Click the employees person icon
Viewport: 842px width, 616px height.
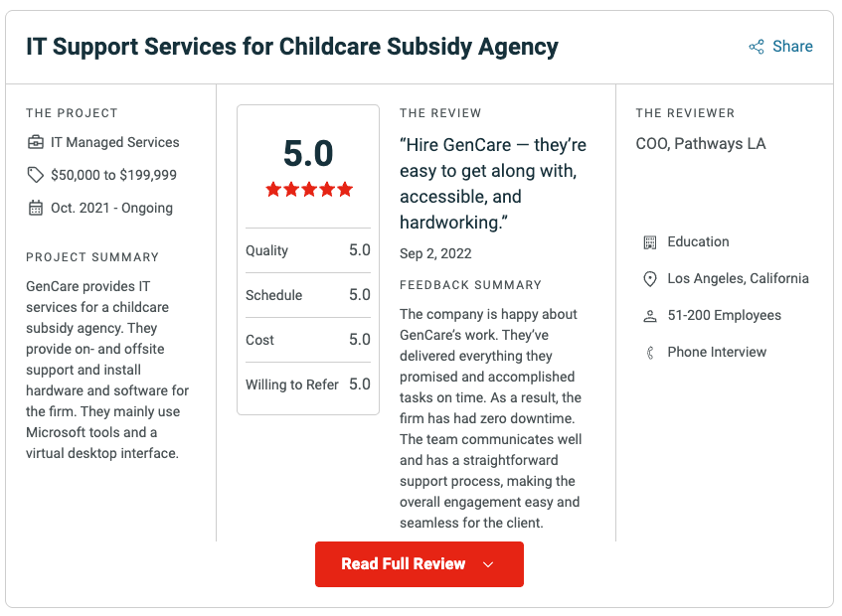pyautogui.click(x=650, y=316)
